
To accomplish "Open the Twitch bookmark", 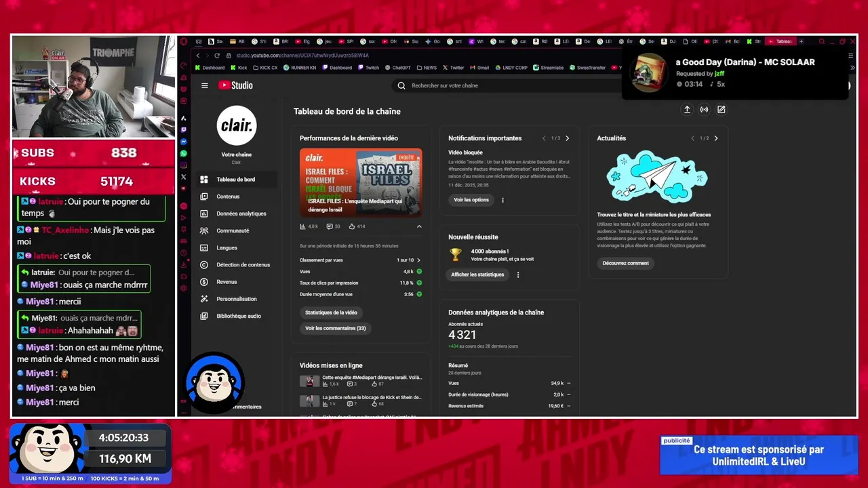I will pos(368,68).
